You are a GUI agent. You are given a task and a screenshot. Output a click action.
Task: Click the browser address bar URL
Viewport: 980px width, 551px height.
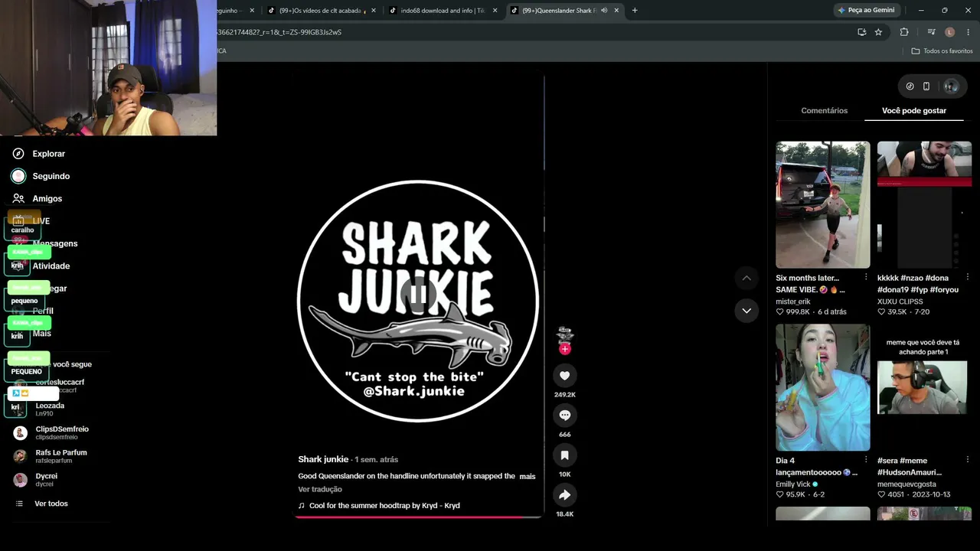point(279,32)
